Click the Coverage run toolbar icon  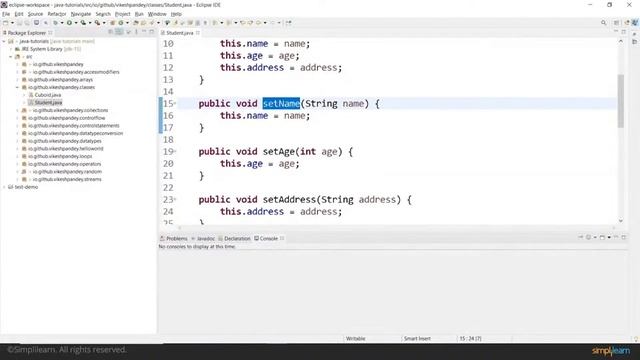83,23
